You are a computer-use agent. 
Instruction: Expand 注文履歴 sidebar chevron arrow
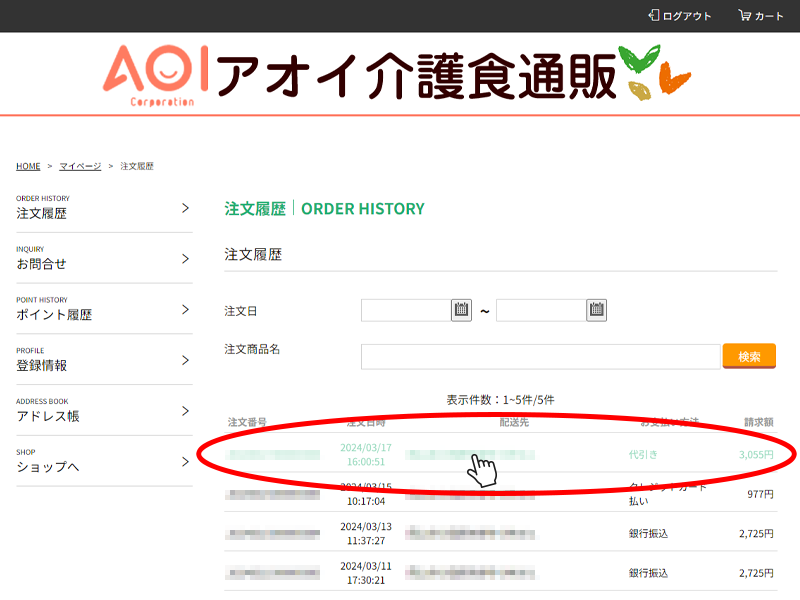coord(185,208)
